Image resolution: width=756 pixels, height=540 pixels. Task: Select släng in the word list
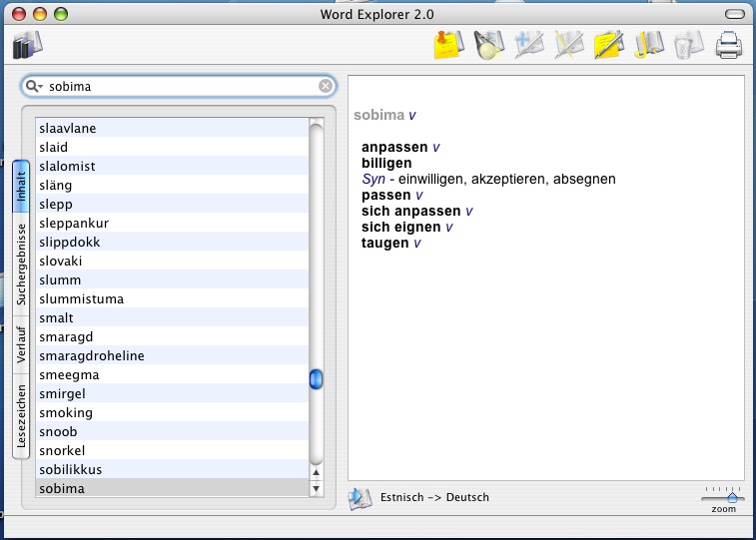(172, 185)
